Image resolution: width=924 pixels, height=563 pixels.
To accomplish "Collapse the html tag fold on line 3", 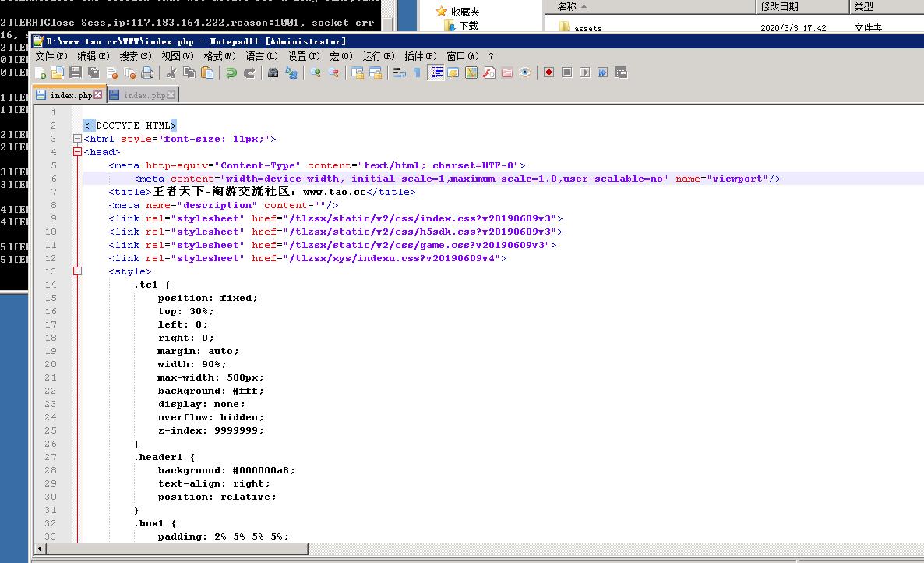I will [x=77, y=139].
